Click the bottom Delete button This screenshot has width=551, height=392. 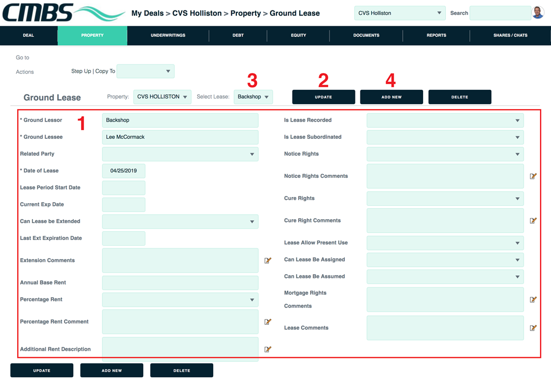[182, 371]
